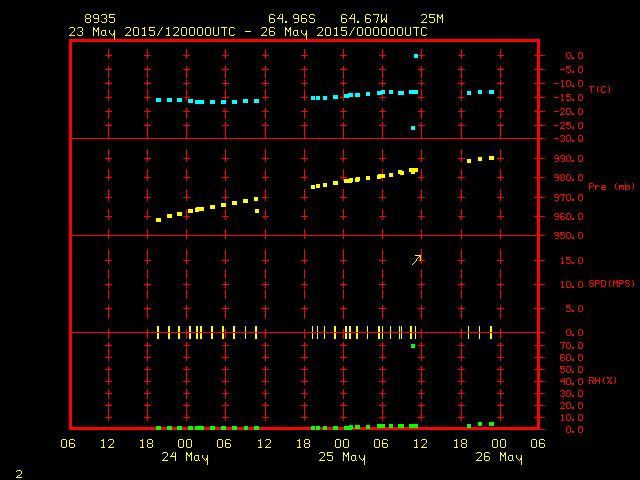This screenshot has width=640, height=480.
Task: Click the cyan temperature point near 0.0
Action: [416, 56]
